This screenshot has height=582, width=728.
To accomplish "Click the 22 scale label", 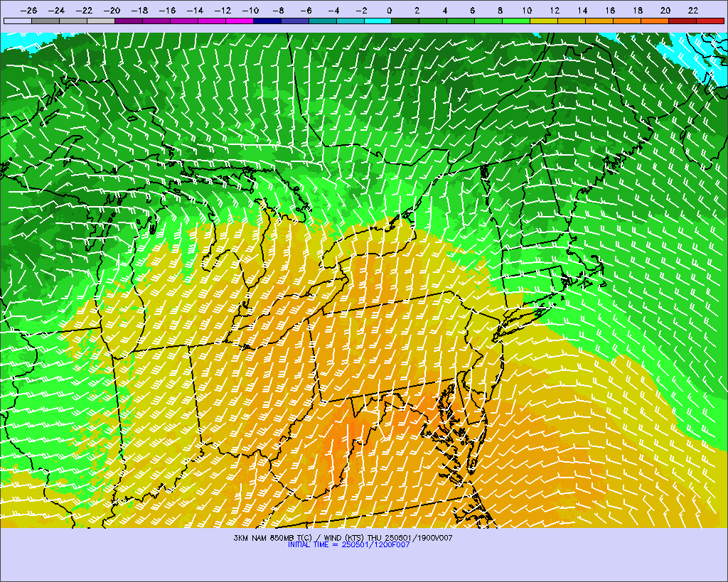I will 693,11.
